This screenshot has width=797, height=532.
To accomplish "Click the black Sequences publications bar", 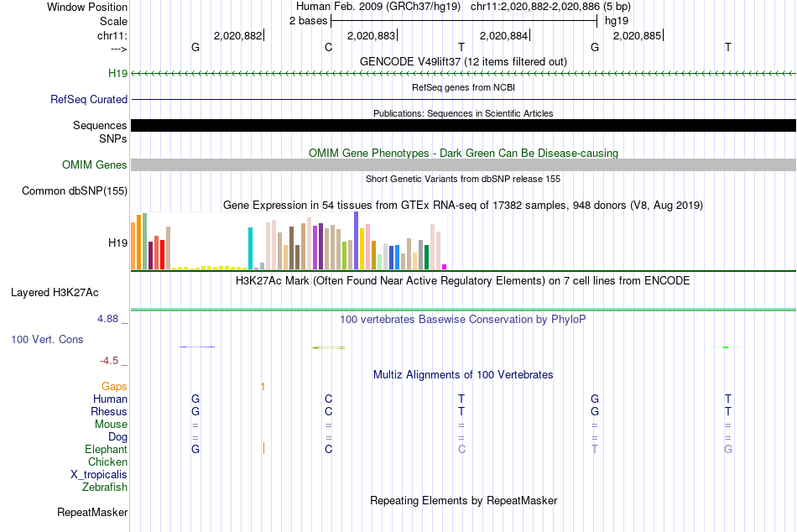I will (463, 126).
